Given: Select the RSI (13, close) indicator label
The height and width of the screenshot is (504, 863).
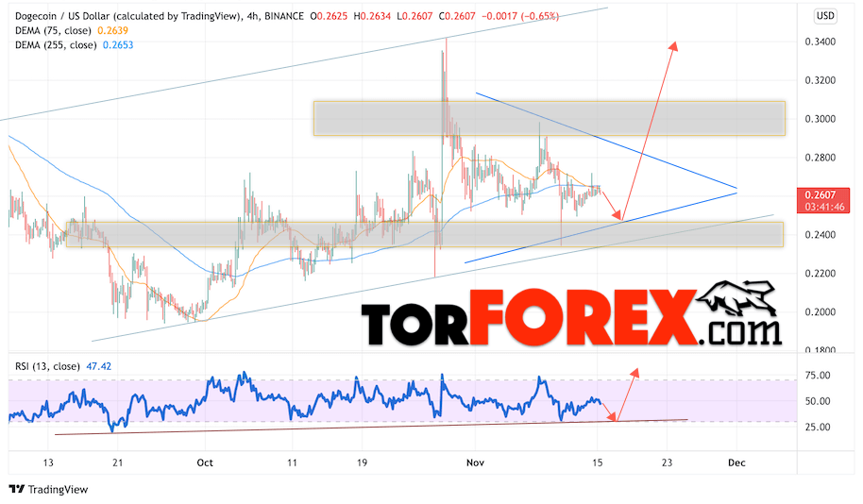Looking at the screenshot, I should [x=47, y=366].
